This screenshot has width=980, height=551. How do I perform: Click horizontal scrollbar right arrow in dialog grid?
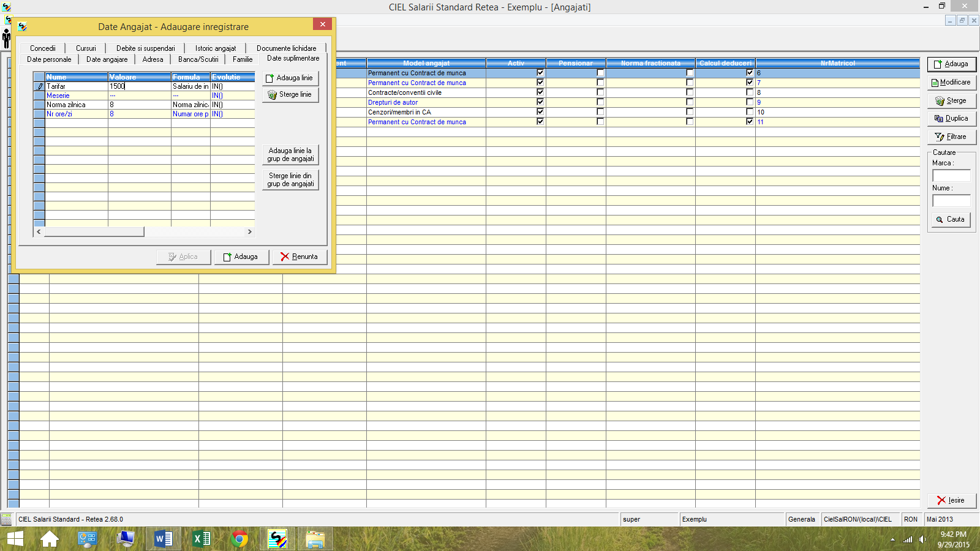coord(249,231)
